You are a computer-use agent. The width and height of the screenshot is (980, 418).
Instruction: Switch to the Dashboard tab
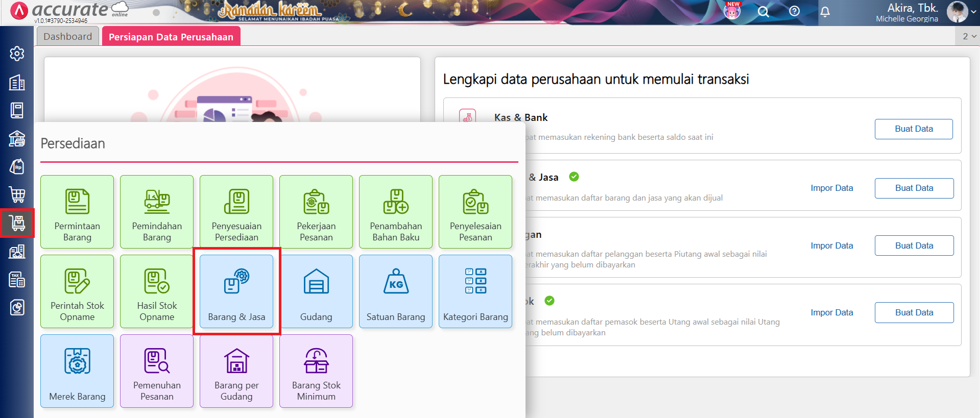[68, 37]
